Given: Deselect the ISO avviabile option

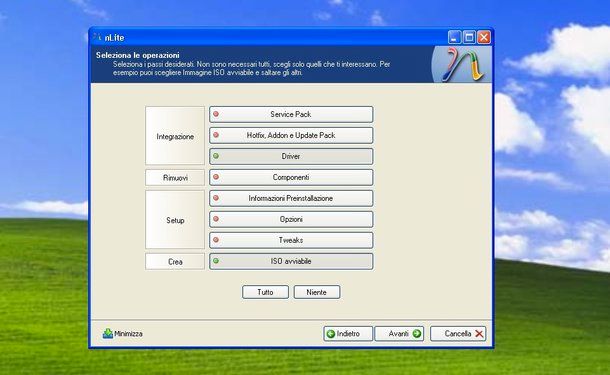Looking at the screenshot, I should coord(291,261).
